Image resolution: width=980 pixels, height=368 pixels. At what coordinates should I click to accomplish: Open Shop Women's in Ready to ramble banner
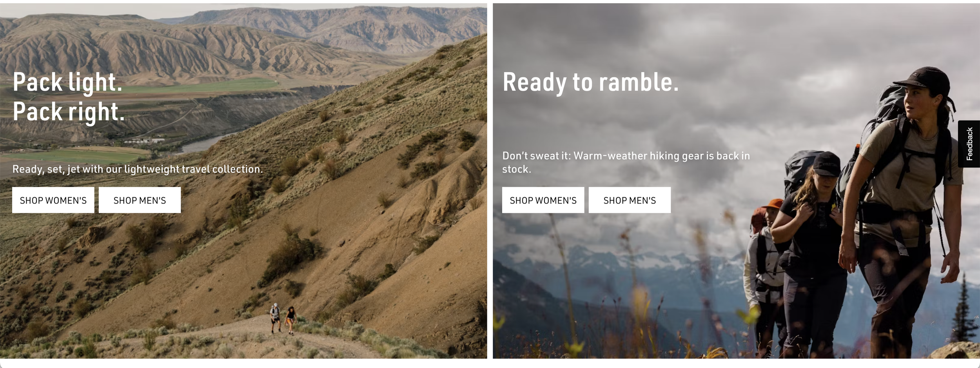point(543,200)
